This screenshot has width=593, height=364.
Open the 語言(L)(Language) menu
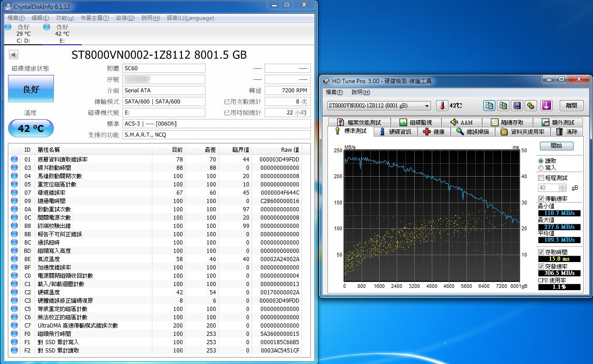tap(190, 18)
